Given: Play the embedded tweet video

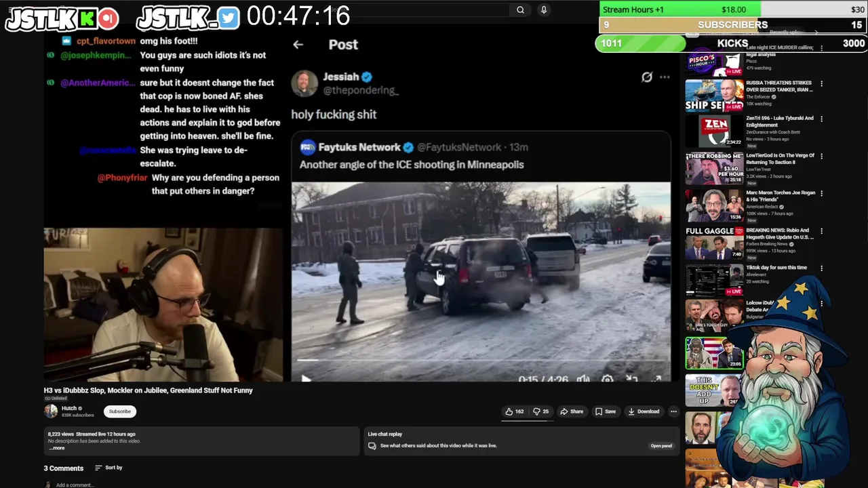Looking at the screenshot, I should pyautogui.click(x=306, y=380).
